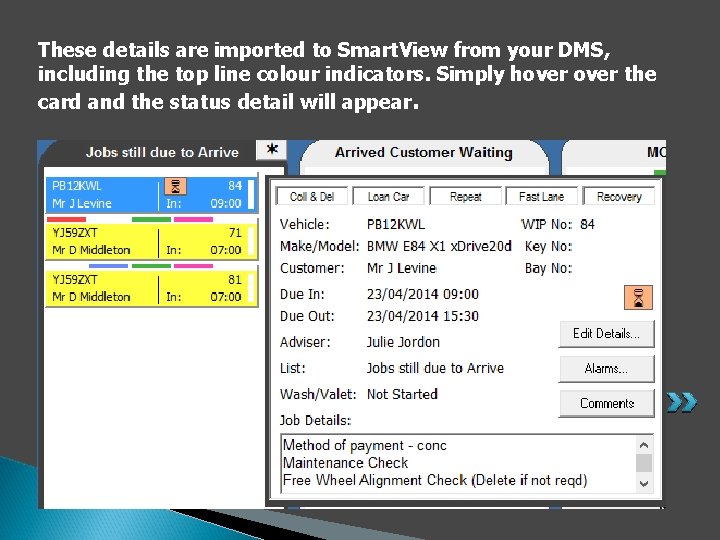Click the Bay No label

click(548, 268)
